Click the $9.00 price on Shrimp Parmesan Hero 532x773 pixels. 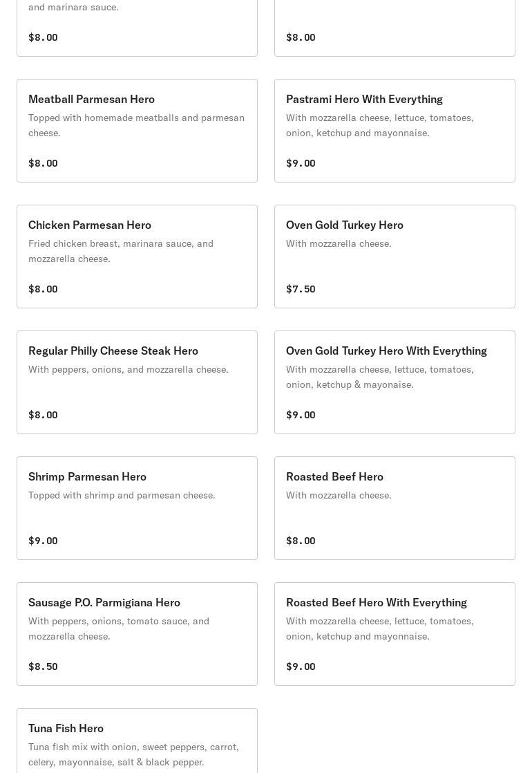(43, 541)
